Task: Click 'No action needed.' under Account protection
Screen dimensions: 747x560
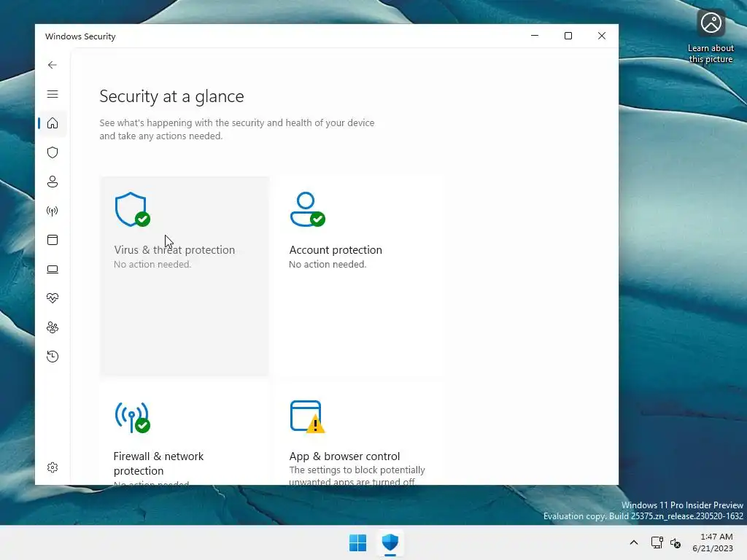Action: point(328,264)
